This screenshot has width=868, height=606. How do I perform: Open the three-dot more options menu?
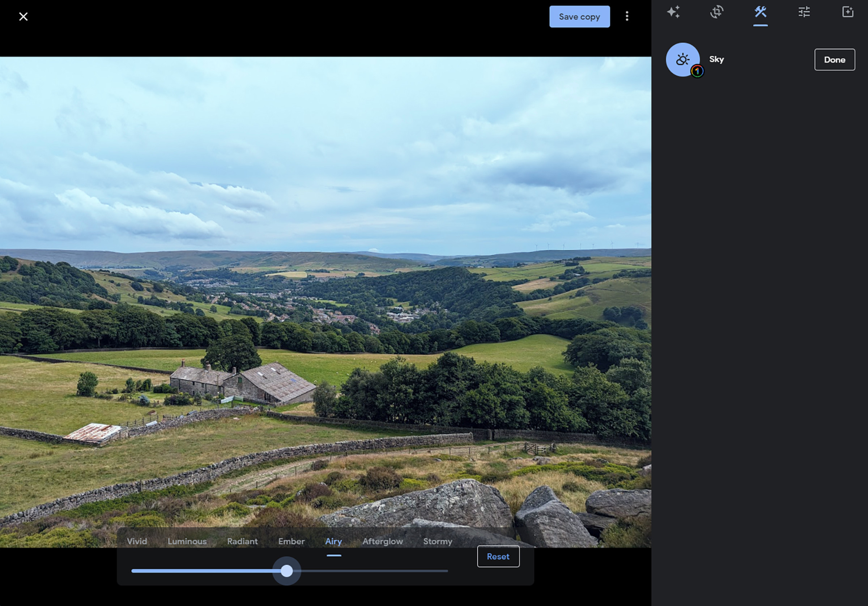627,16
